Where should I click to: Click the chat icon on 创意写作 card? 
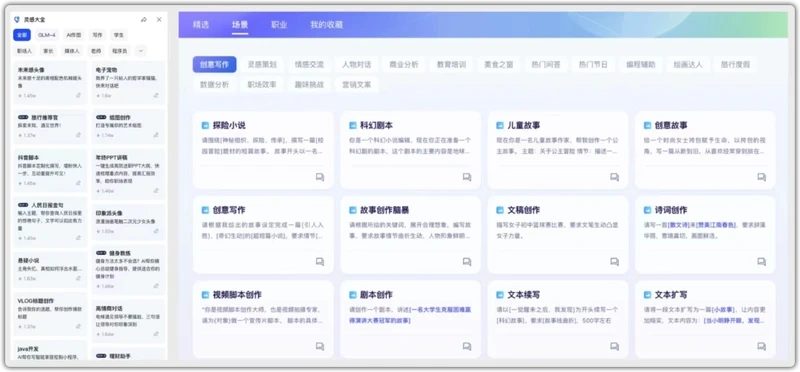coord(320,262)
